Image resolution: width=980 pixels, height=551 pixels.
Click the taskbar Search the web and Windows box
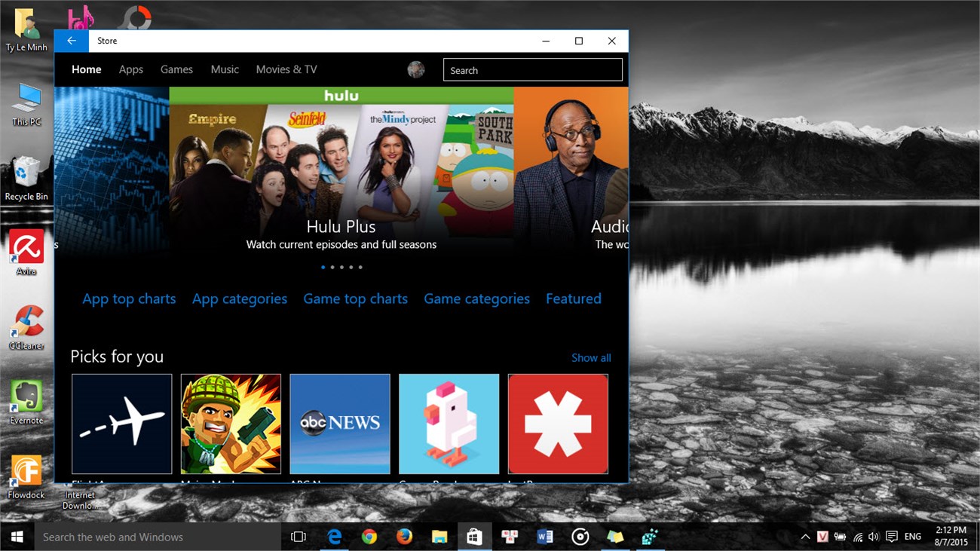(x=158, y=537)
